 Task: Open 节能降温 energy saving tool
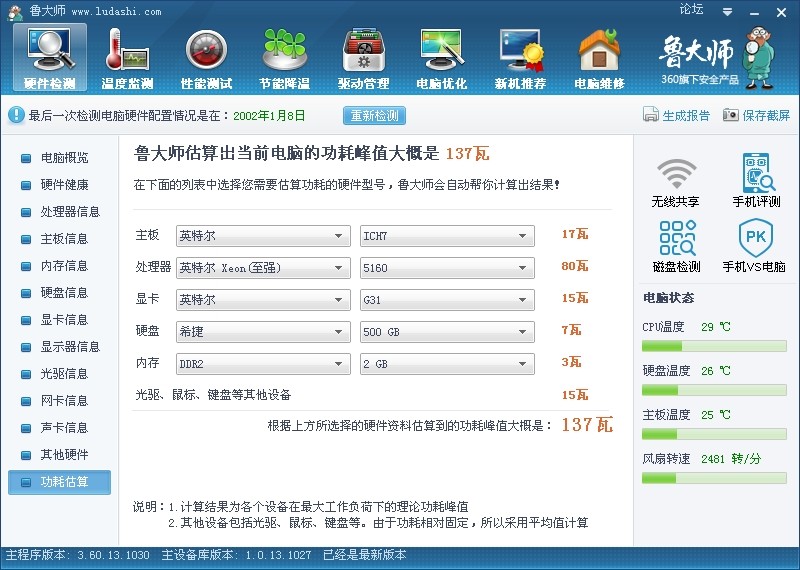point(284,57)
